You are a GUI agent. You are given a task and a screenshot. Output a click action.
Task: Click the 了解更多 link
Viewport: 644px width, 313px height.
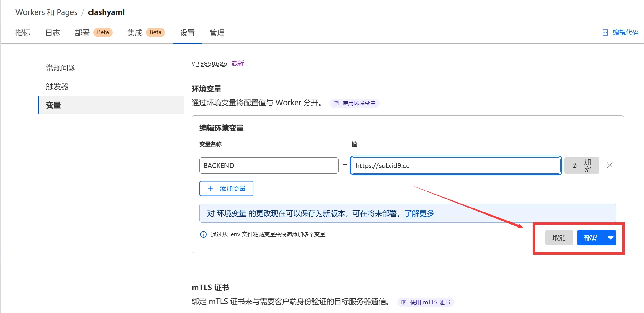(419, 213)
